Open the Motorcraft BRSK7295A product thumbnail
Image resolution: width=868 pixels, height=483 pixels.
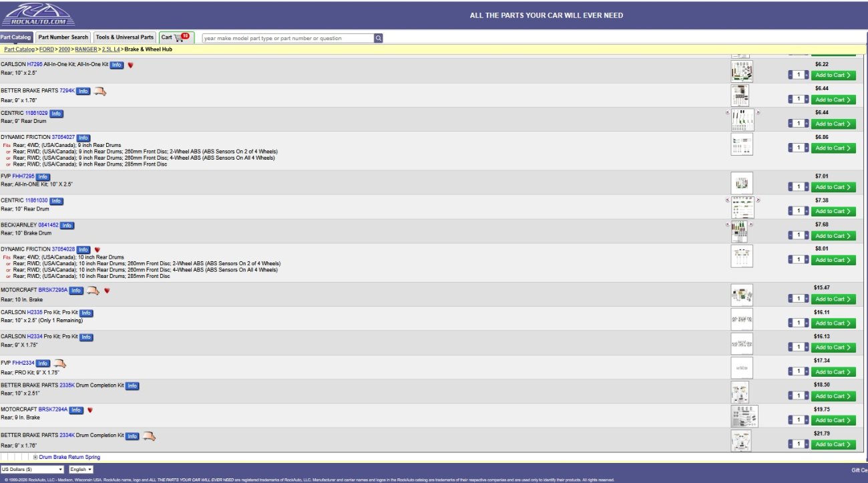pyautogui.click(x=742, y=295)
